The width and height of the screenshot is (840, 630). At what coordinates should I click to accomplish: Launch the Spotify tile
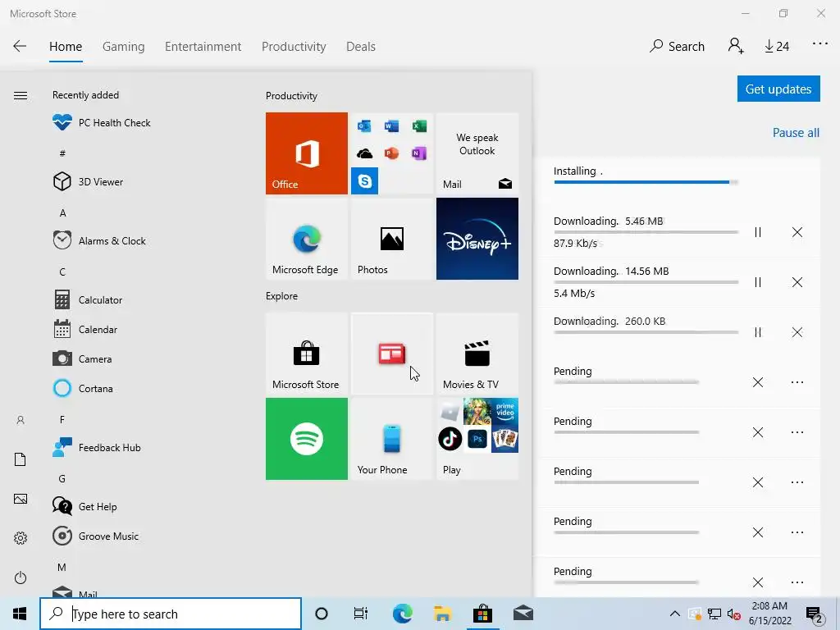[307, 439]
